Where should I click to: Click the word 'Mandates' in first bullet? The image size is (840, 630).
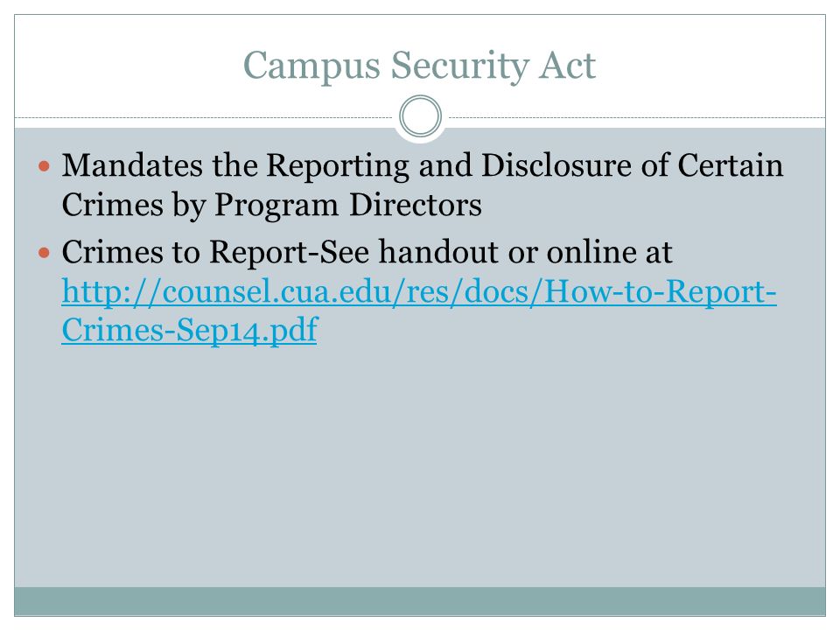132,165
